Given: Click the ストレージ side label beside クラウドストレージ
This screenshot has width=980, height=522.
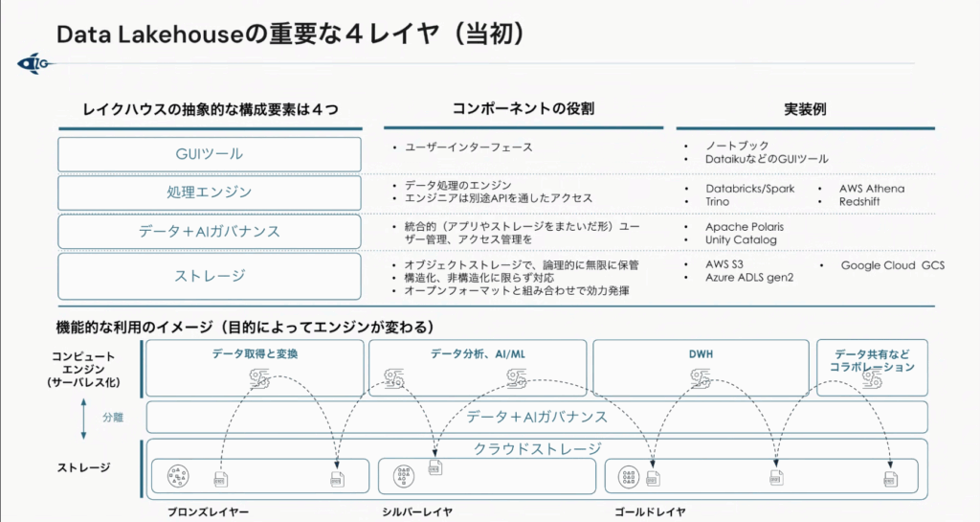Looking at the screenshot, I should (x=84, y=467).
